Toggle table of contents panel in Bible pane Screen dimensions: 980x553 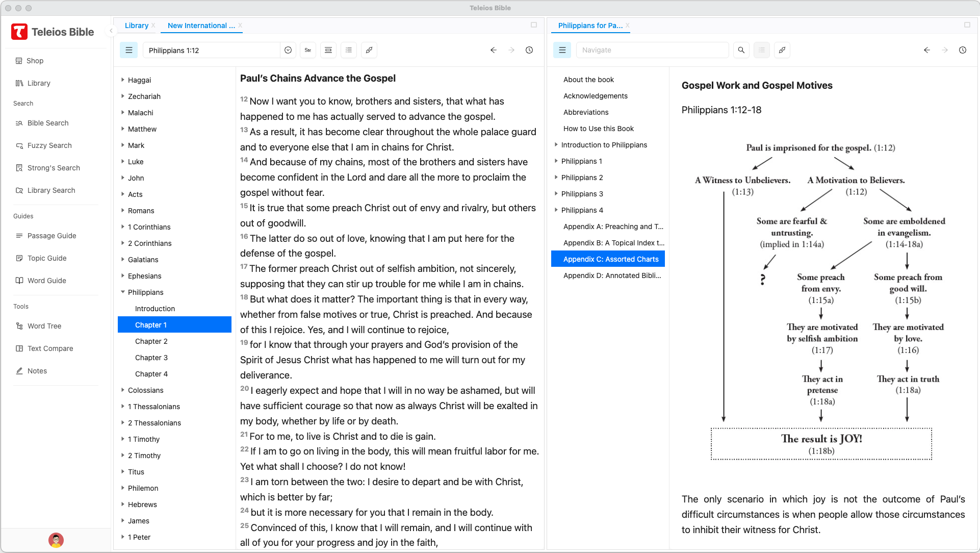point(129,50)
